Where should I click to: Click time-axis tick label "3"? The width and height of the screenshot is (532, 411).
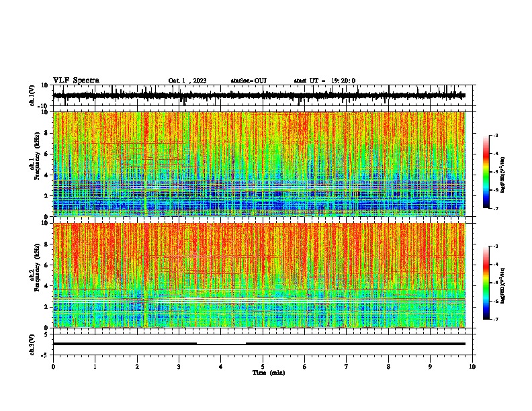pos(179,367)
